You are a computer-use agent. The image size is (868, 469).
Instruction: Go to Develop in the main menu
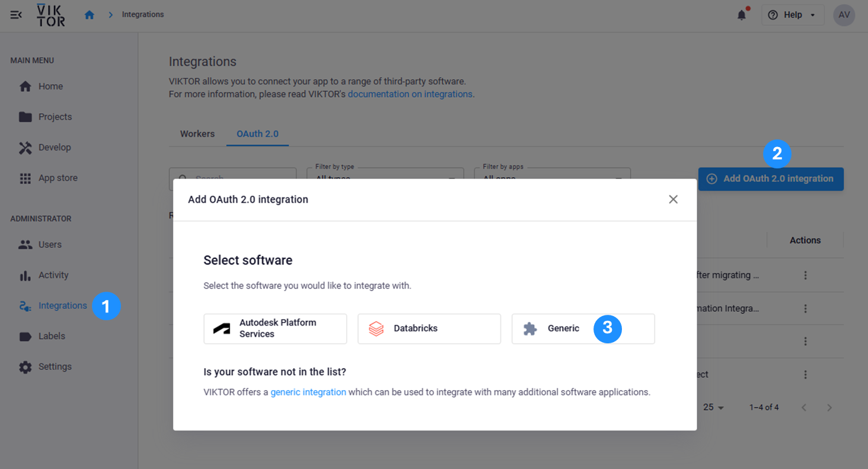(x=54, y=148)
